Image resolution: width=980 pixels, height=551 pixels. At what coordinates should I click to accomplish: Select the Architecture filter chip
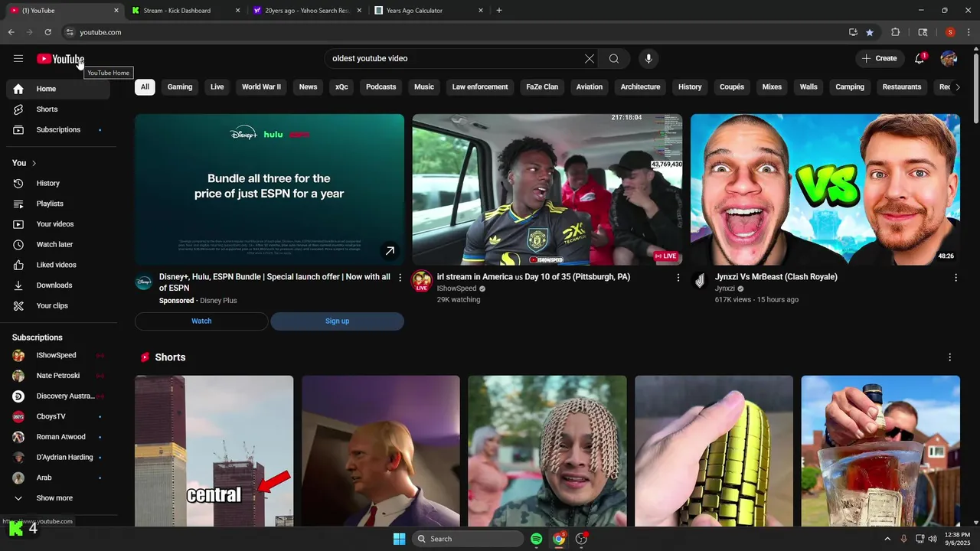[640, 87]
